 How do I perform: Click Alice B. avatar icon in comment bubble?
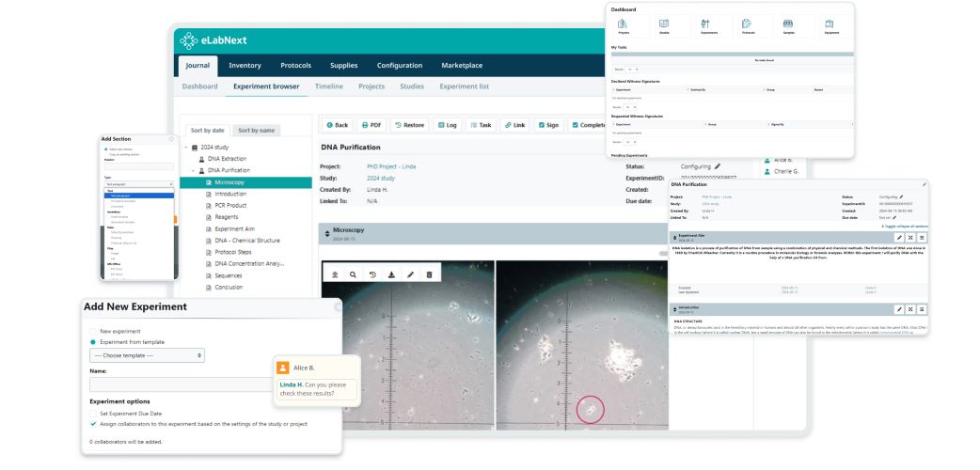click(x=282, y=368)
